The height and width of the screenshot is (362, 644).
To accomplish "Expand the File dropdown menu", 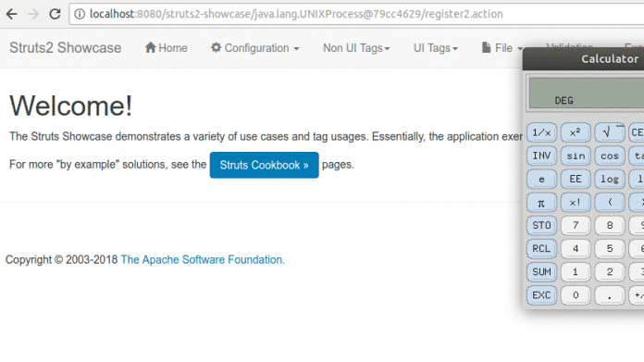I will click(502, 48).
